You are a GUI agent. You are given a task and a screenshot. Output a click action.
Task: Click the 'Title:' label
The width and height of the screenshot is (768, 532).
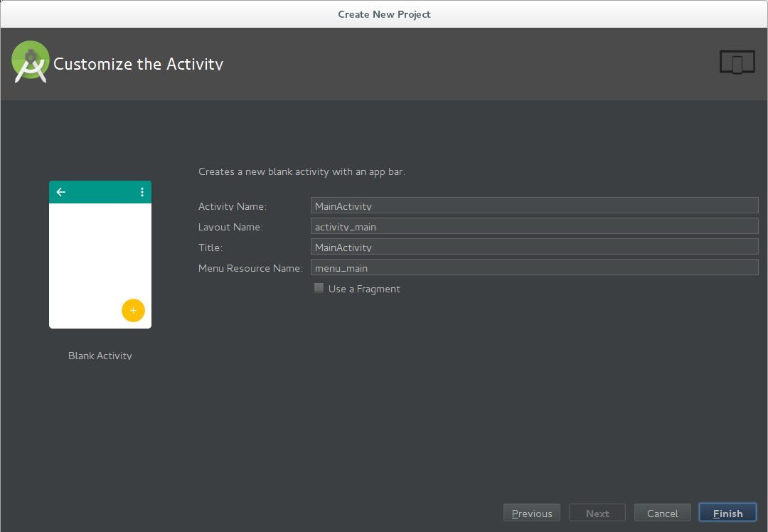coord(210,248)
